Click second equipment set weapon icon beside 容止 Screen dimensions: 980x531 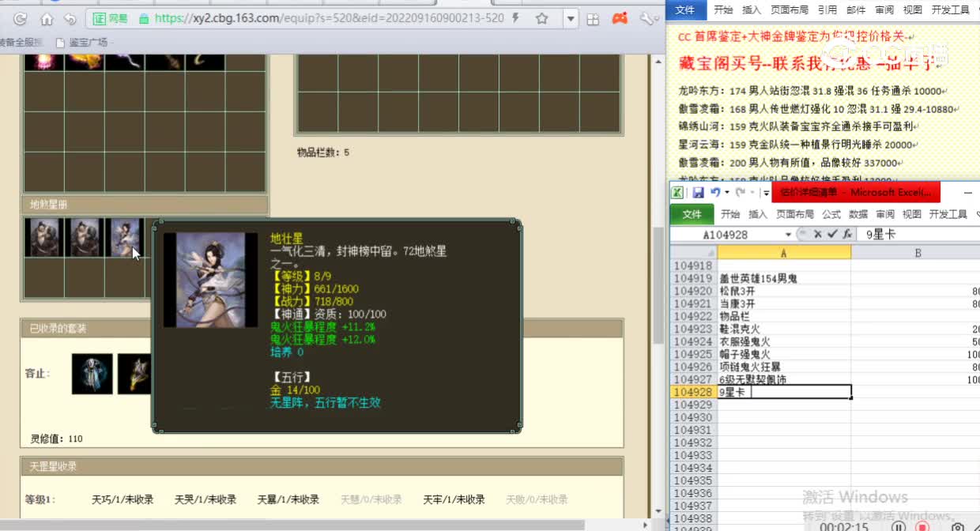tap(134, 374)
